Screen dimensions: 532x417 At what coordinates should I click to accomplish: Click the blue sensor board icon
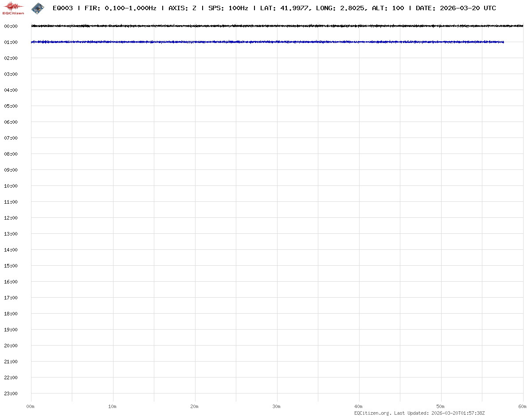pos(38,8)
